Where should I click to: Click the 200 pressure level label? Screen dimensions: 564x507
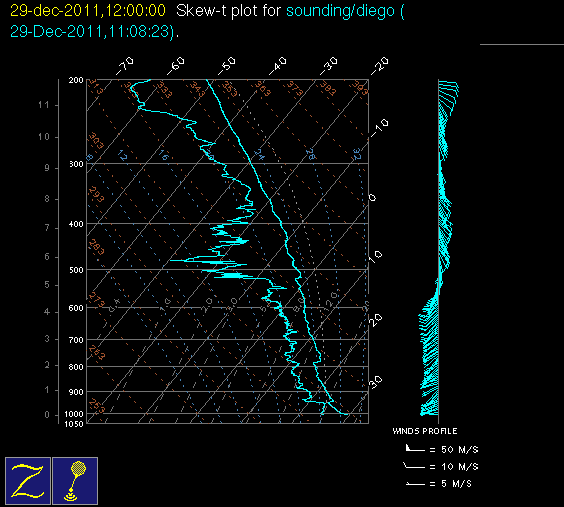point(76,80)
